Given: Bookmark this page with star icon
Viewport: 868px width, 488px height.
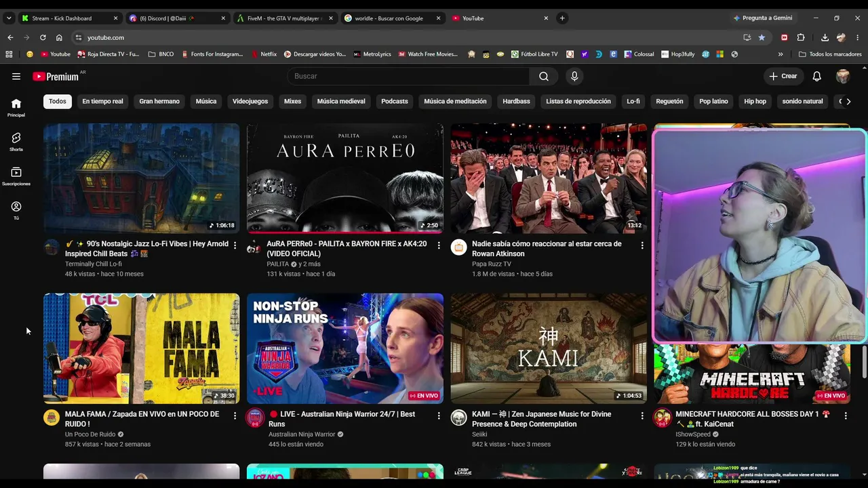Looking at the screenshot, I should 762,37.
